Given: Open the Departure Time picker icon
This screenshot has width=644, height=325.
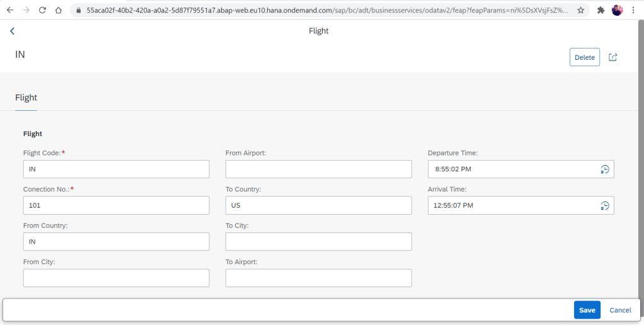Looking at the screenshot, I should 604,169.
